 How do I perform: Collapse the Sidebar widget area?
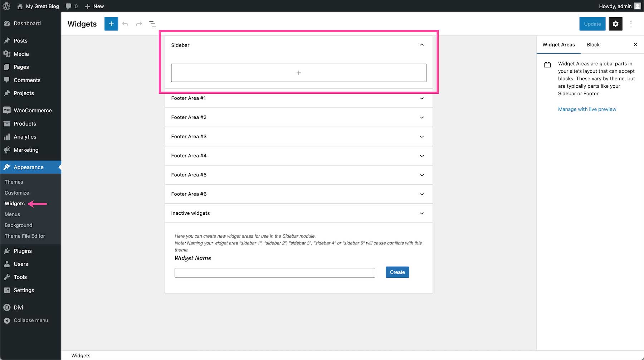click(421, 45)
